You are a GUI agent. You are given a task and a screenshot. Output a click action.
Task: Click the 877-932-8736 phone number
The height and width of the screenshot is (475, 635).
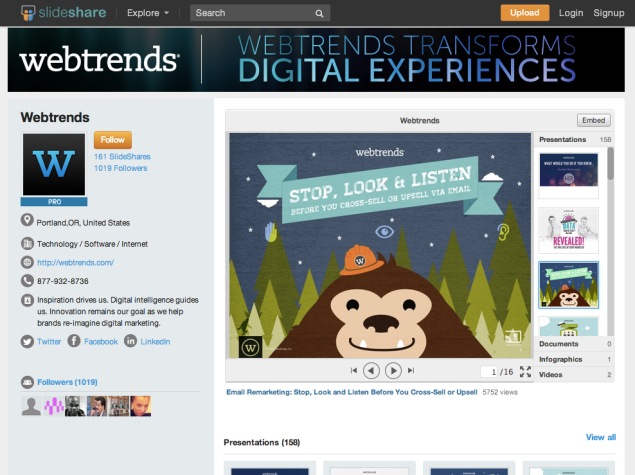(63, 281)
